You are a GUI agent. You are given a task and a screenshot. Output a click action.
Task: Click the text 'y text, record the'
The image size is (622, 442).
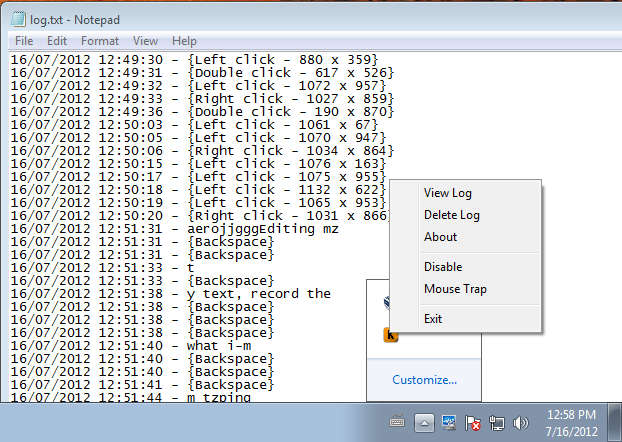click(x=259, y=294)
